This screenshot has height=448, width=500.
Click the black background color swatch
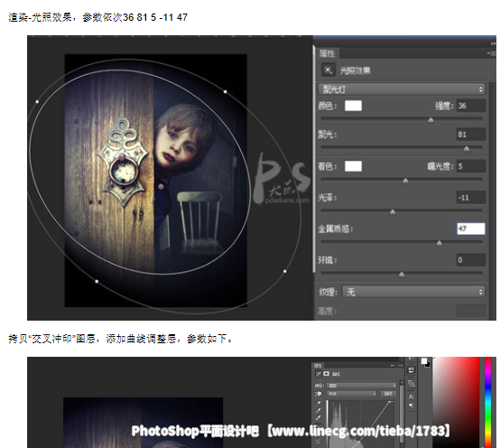(x=428, y=365)
